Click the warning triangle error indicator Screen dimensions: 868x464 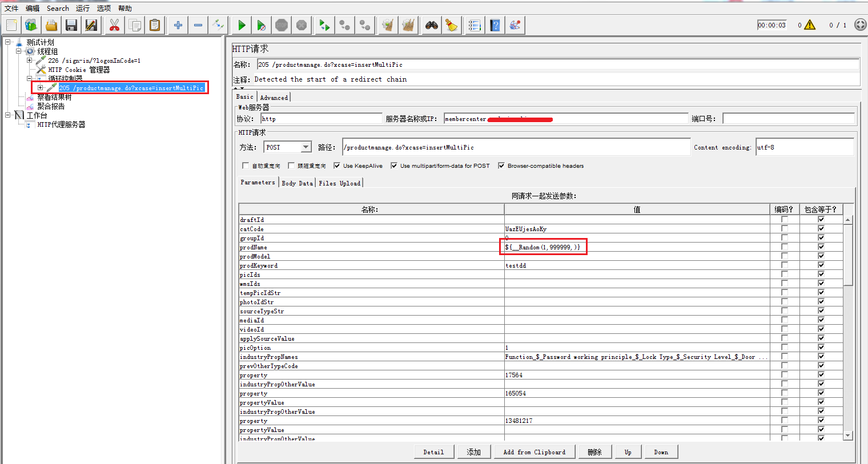[810, 25]
